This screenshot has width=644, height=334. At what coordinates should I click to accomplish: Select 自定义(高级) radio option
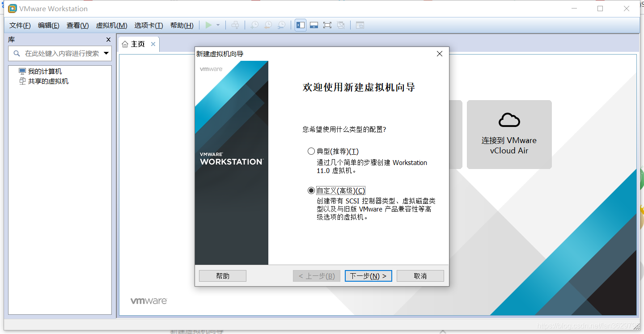[311, 190]
